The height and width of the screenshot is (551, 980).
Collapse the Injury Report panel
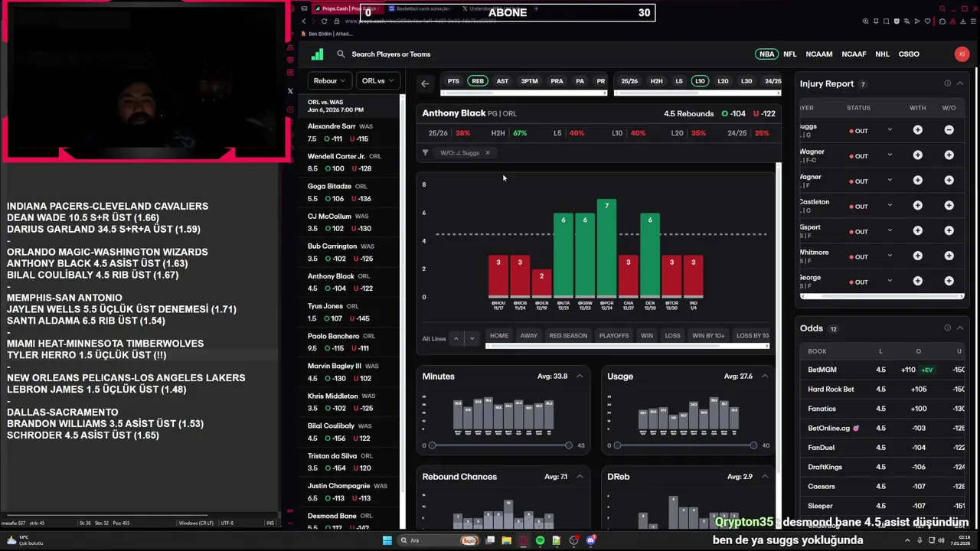pyautogui.click(x=960, y=83)
